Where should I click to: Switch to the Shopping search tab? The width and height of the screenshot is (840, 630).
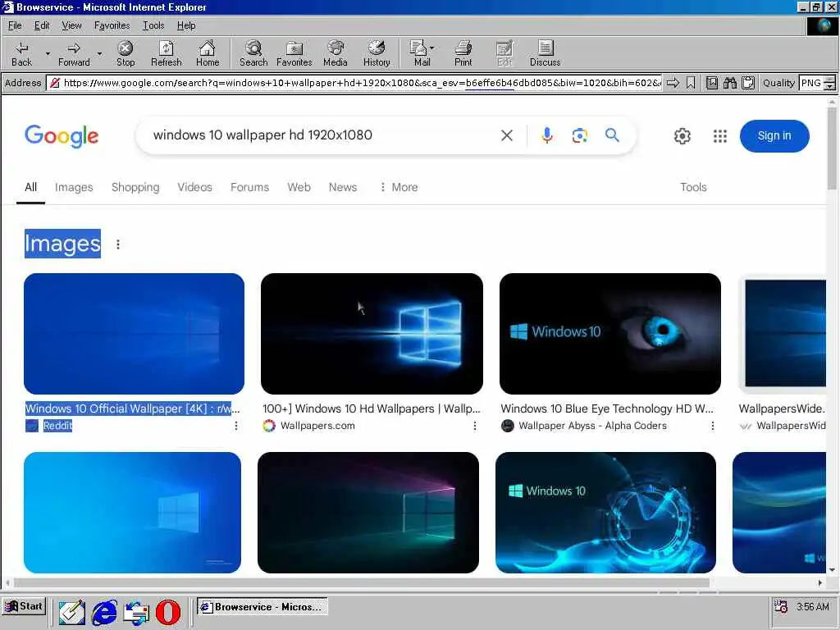click(135, 188)
